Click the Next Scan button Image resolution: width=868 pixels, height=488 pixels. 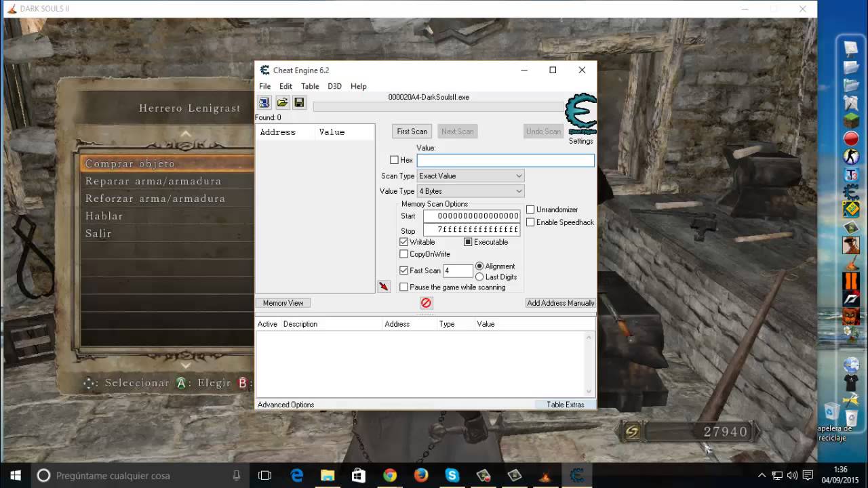(x=458, y=131)
